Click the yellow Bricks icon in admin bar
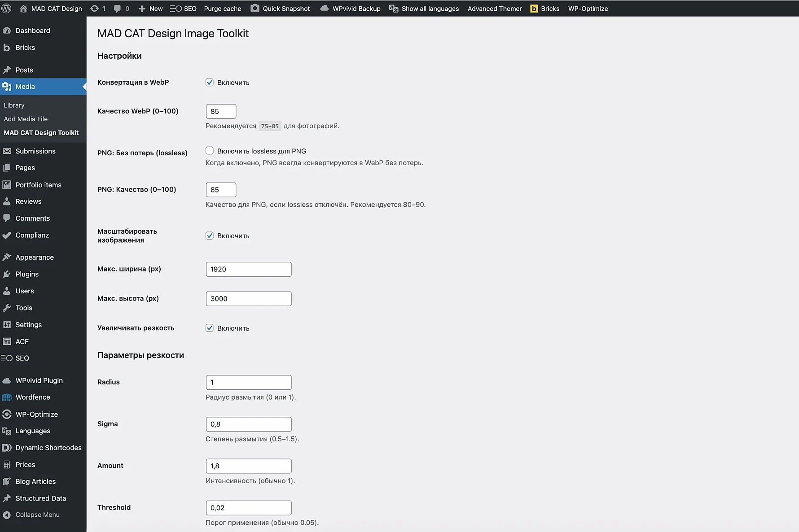Viewport: 799px width, 532px height. pyautogui.click(x=534, y=9)
